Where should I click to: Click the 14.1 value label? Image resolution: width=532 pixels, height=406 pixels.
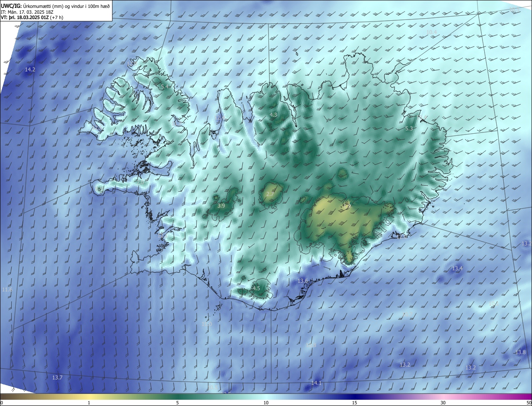(x=316, y=383)
